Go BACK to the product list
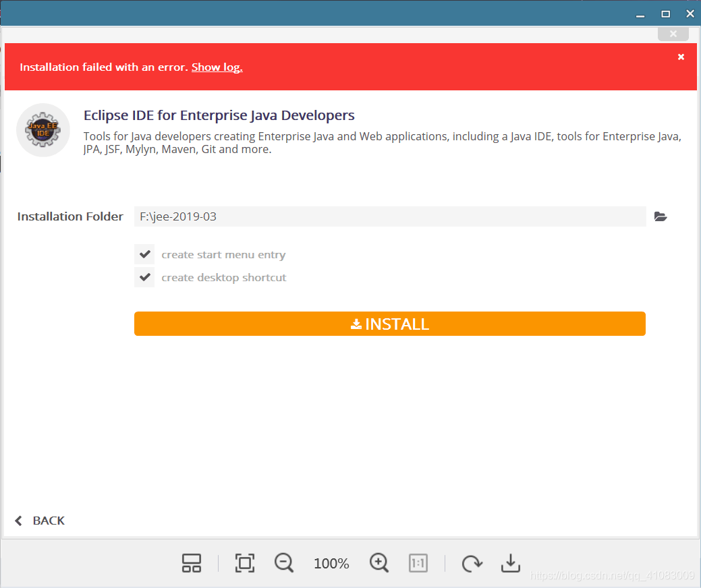 tap(40, 521)
